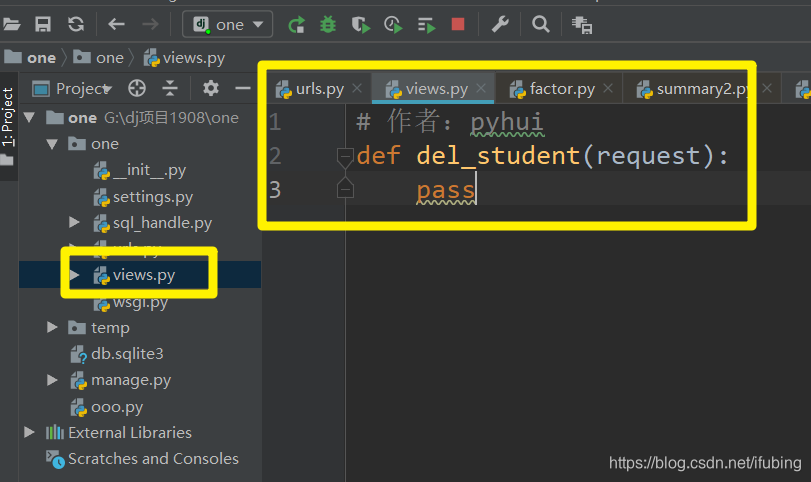Switch to urls.py editor tab
This screenshot has width=811, height=482.
pos(320,89)
